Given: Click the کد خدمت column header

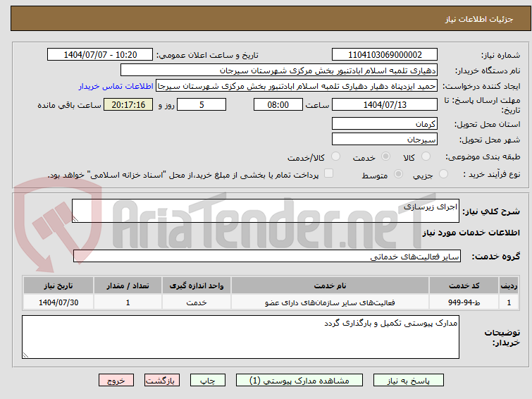Looking at the screenshot, I should [x=464, y=286].
